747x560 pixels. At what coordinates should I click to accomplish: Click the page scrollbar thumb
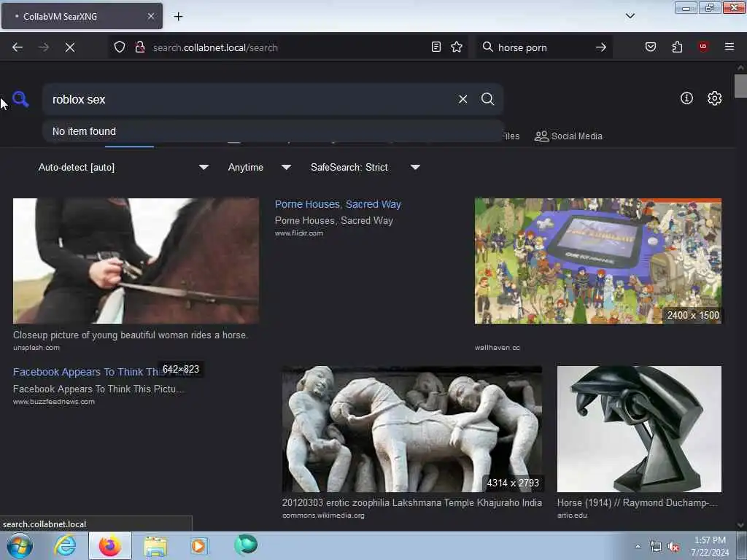point(740,86)
